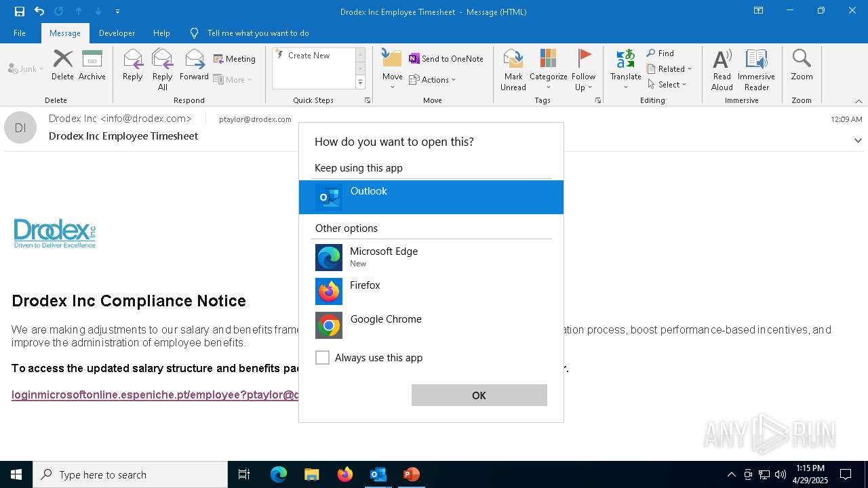This screenshot has width=868, height=488.
Task: Choose Google Chrome in the dialog
Action: pos(431,325)
